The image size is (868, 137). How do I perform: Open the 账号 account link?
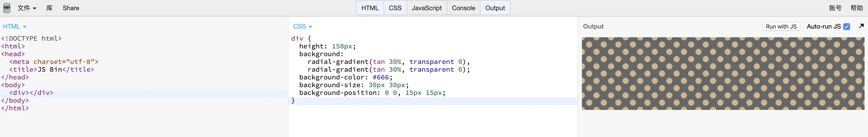835,8
